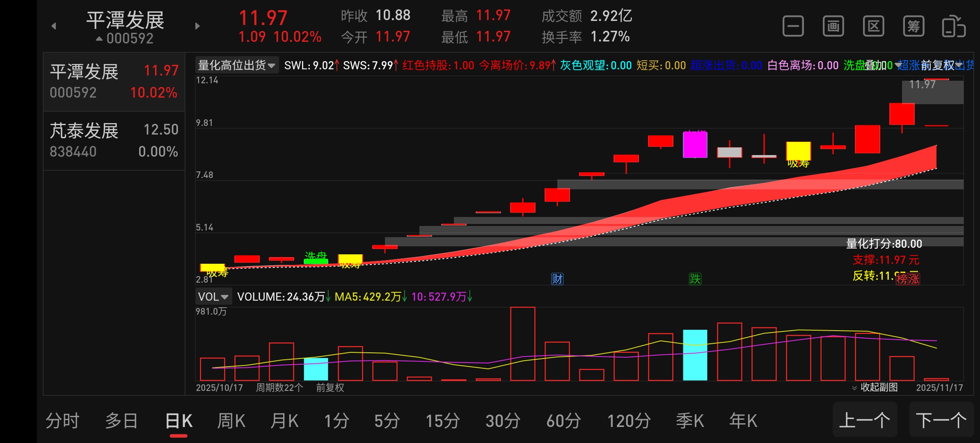Screen dimensions: 980x443
Task: Expand stock code 000592 selector
Action: (125, 39)
